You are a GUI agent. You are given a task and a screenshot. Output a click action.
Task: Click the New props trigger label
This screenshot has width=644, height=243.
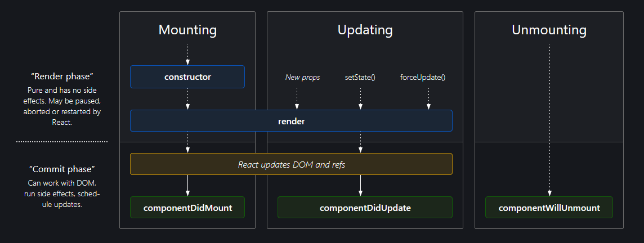pyautogui.click(x=302, y=77)
